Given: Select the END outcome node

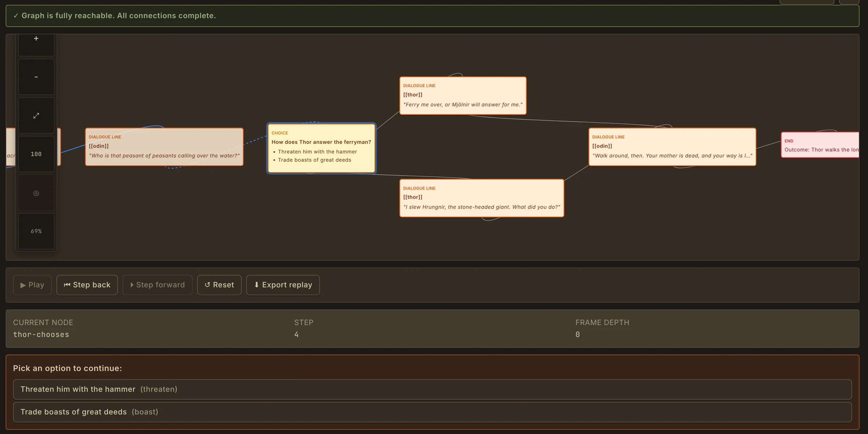Looking at the screenshot, I should (820, 145).
